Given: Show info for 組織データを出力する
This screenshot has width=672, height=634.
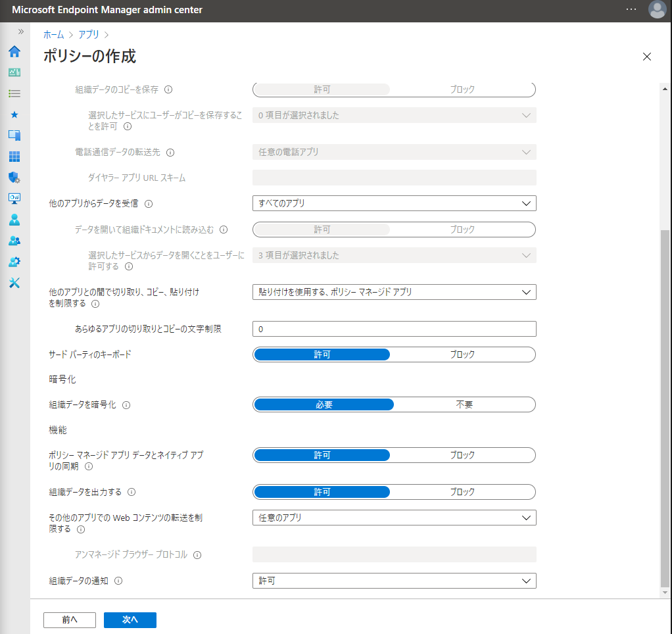Looking at the screenshot, I should point(132,492).
